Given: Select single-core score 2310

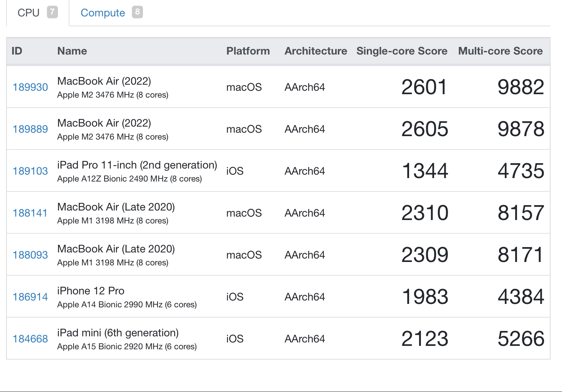Looking at the screenshot, I should (x=425, y=213).
